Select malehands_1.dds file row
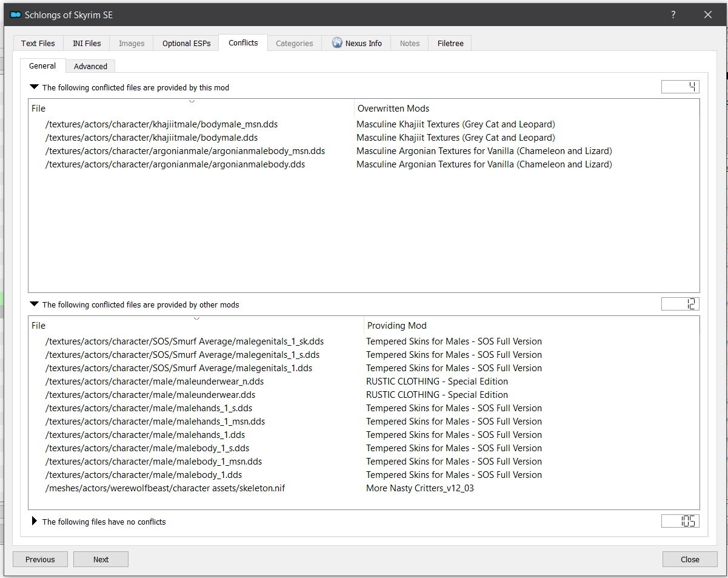The image size is (728, 578). pyautogui.click(x=364, y=435)
